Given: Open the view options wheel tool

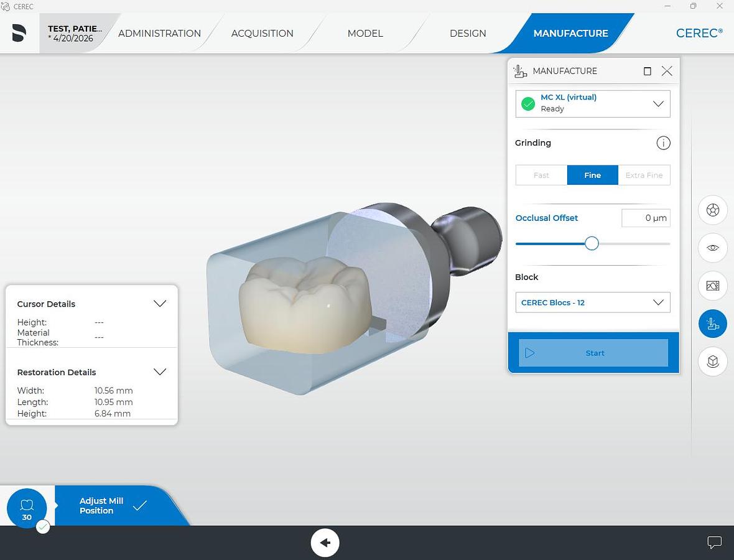Looking at the screenshot, I should 712,210.
